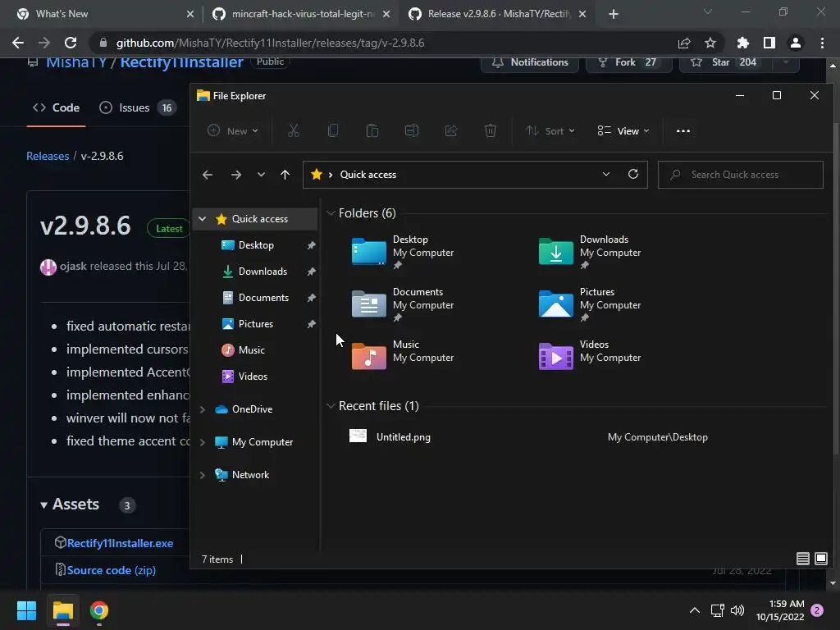The image size is (840, 630).
Task: Switch to mincraft-hack-virus tab
Action: [x=302, y=14]
